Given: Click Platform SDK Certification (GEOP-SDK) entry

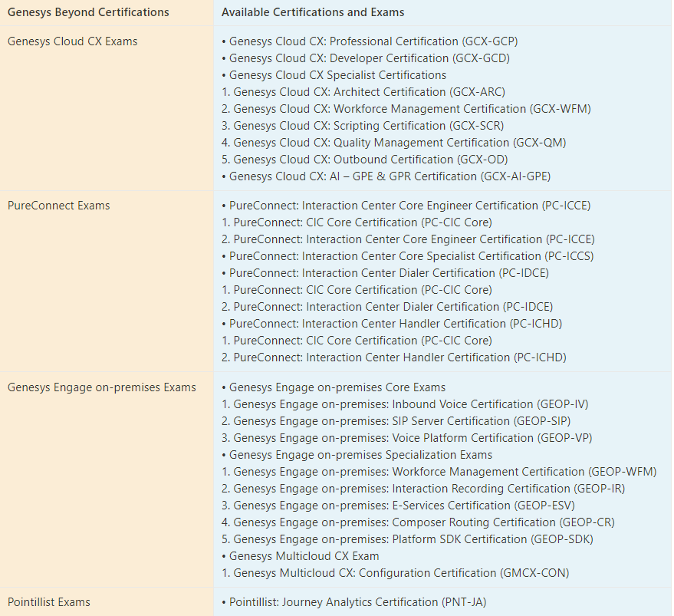Looking at the screenshot, I should (407, 539).
